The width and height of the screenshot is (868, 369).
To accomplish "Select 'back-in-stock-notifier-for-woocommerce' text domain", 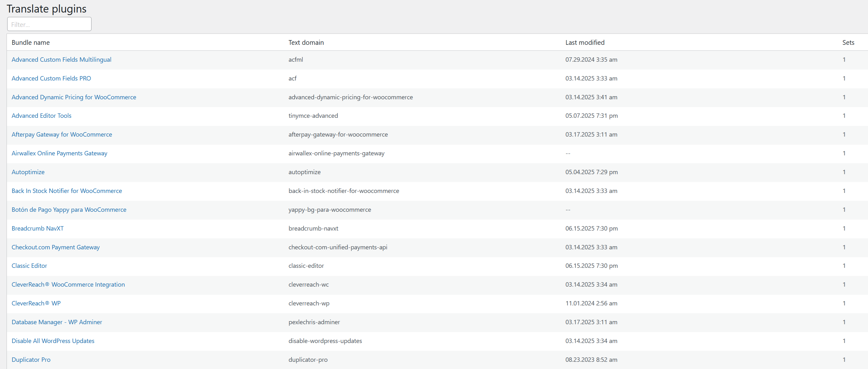I will (x=344, y=191).
